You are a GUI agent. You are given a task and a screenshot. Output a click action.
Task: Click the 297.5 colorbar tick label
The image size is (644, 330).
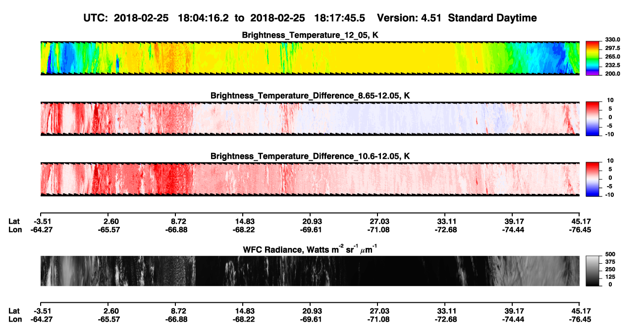(613, 48)
